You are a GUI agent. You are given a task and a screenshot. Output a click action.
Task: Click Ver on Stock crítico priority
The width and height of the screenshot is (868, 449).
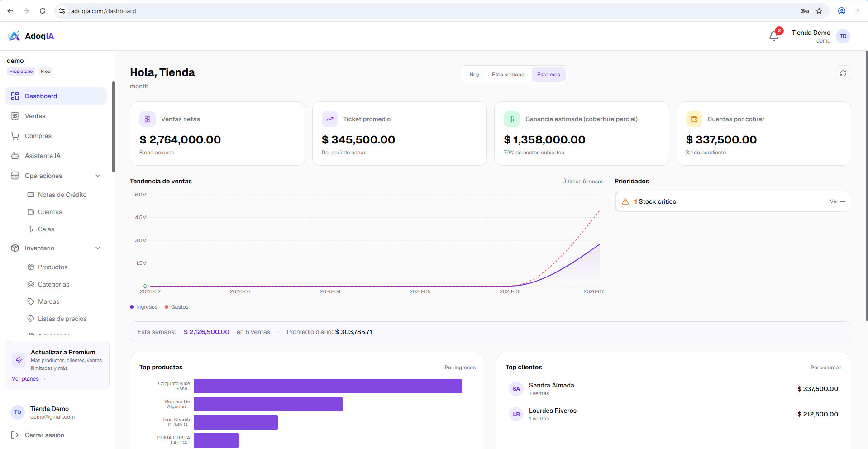pyautogui.click(x=837, y=201)
